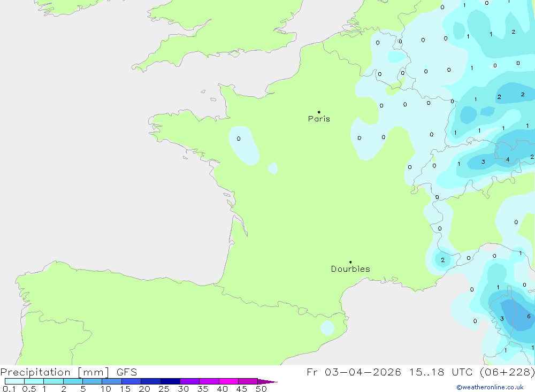Pick the 15–20 mm legend swatch
Viewport: 535px width, 392px height.
[x=131, y=381]
